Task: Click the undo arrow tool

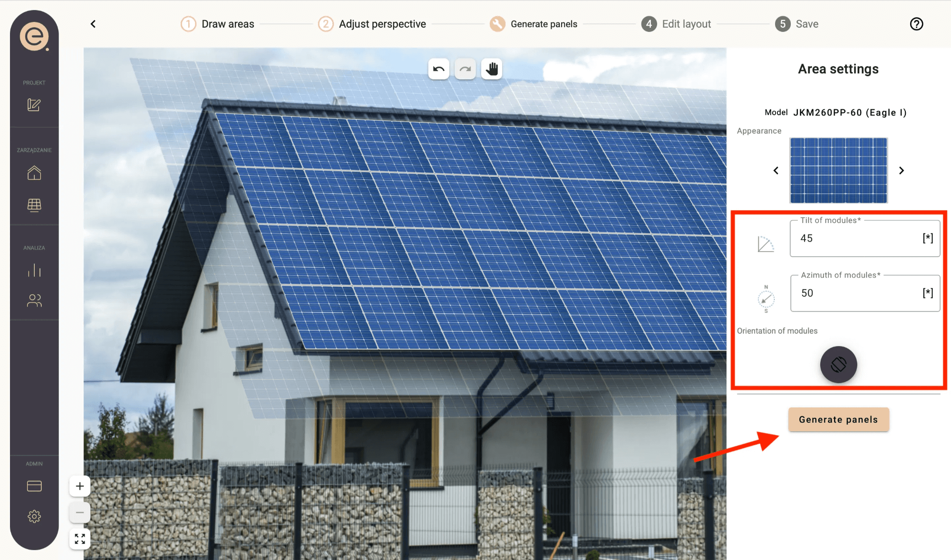Action: coord(439,68)
